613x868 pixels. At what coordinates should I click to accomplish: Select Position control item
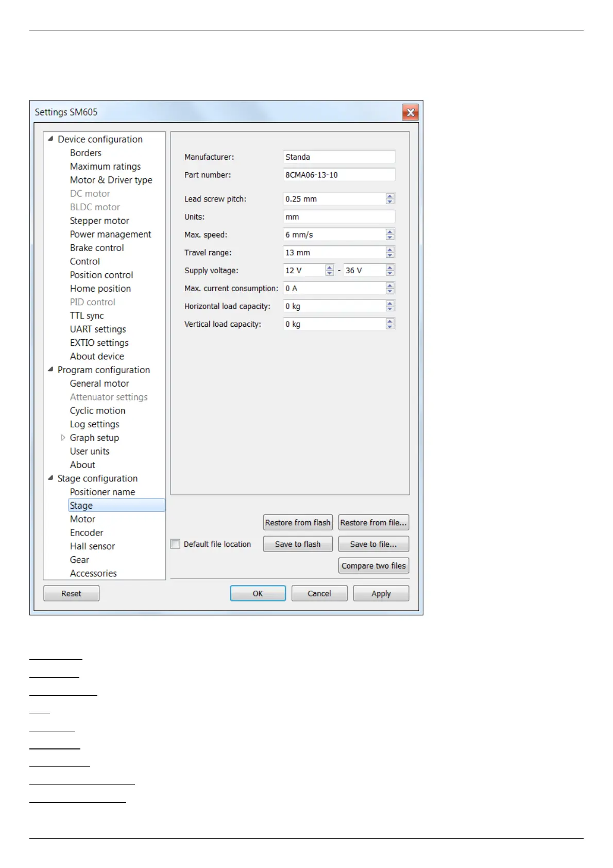(x=101, y=275)
